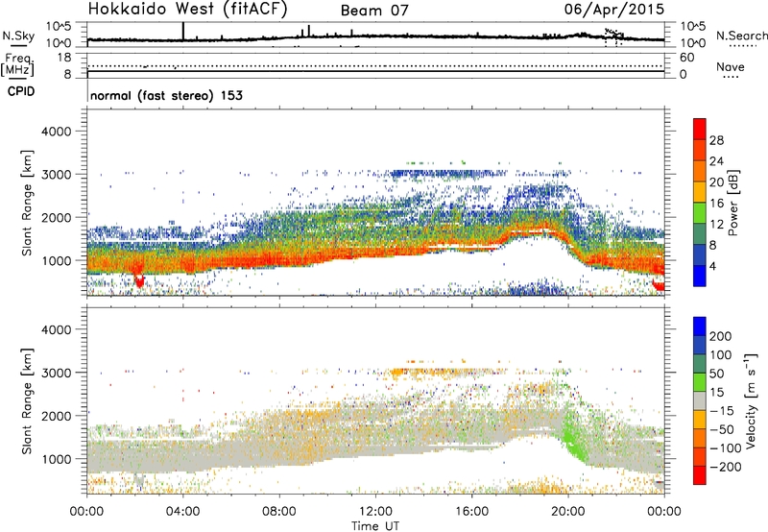The height and width of the screenshot is (532, 768).
Task: Click the 'Nave' legend label
Action: pos(730,66)
